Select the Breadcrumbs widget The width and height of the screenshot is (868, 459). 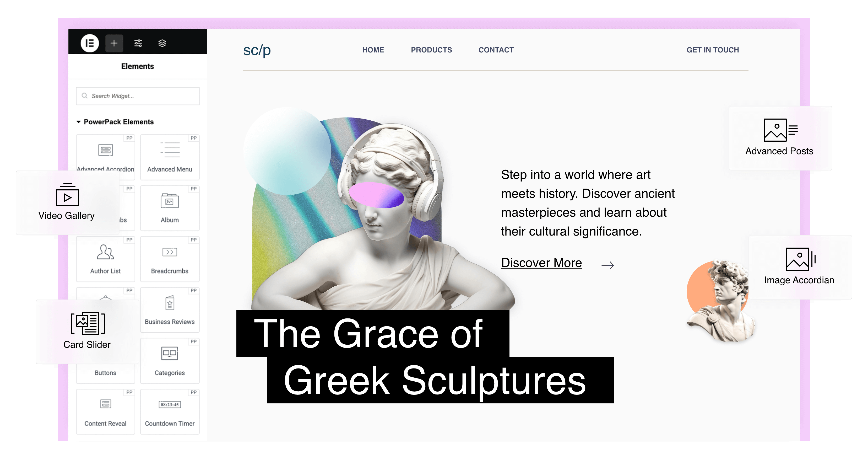(x=170, y=259)
